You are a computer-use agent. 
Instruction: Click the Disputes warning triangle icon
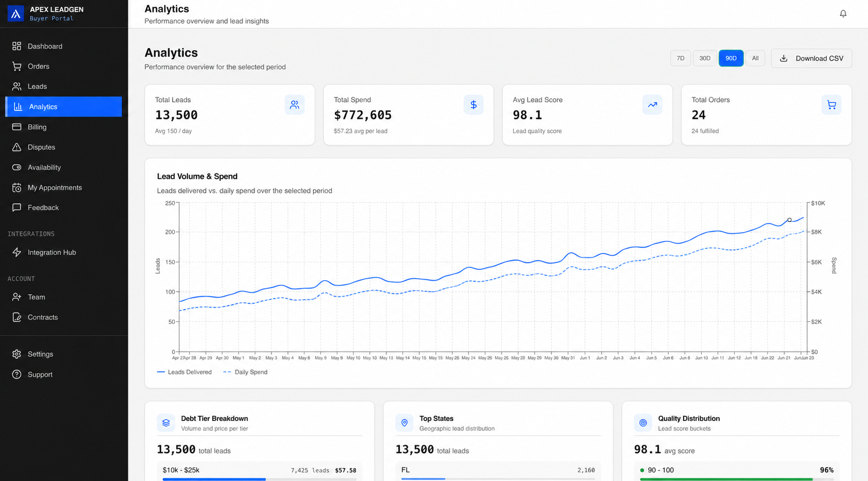16,147
